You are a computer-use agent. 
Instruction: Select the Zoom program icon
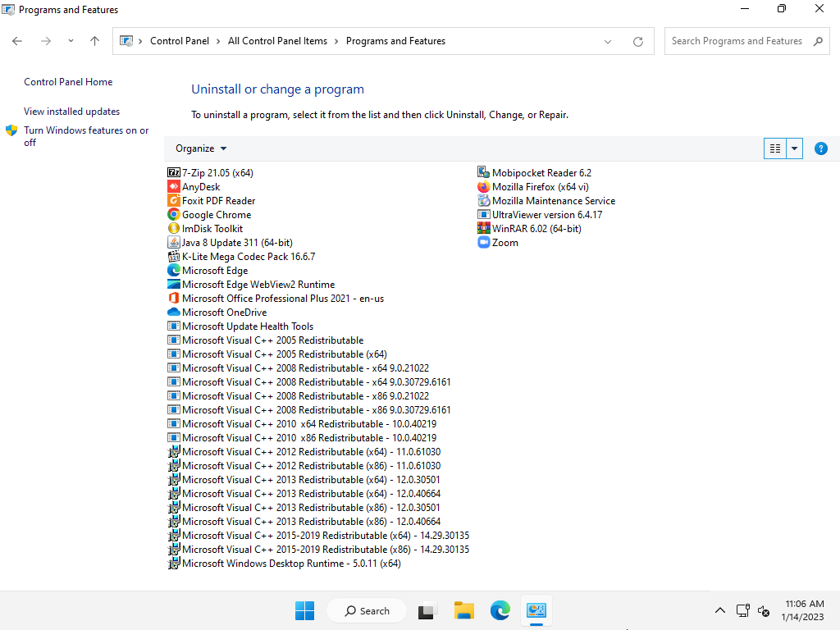click(484, 243)
